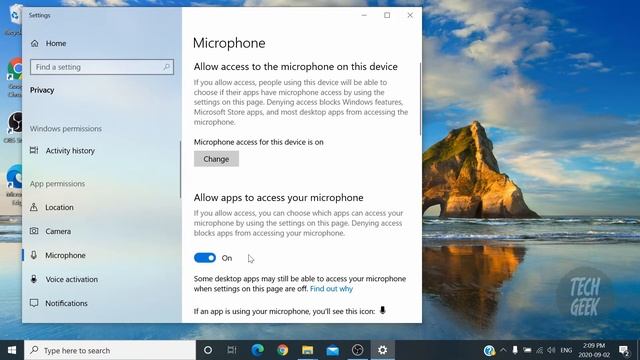
Task: Click the 'Windows permissions' group label
Action: (66, 129)
